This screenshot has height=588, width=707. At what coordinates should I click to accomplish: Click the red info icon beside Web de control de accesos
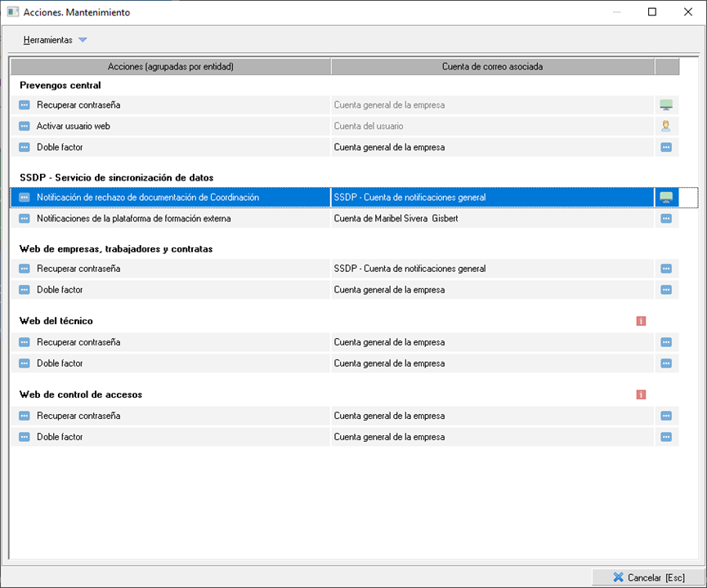tap(641, 394)
